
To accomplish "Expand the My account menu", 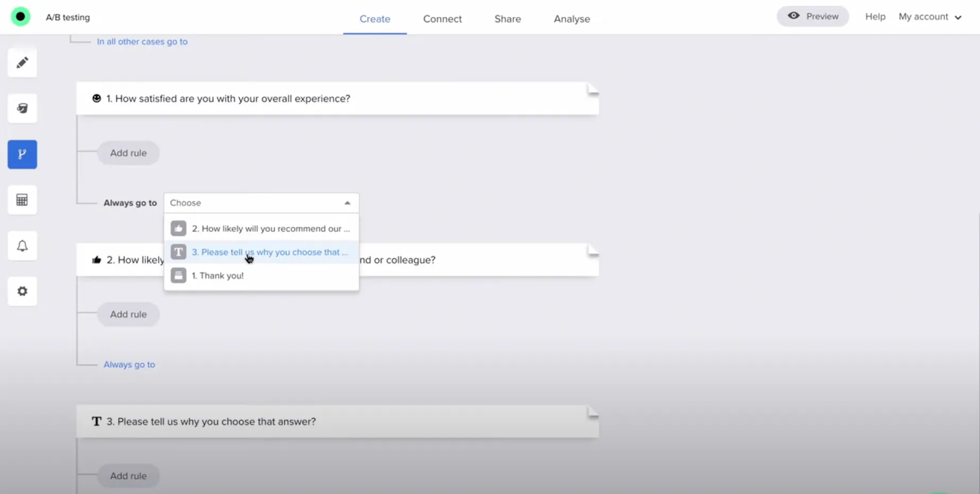I will [x=930, y=17].
